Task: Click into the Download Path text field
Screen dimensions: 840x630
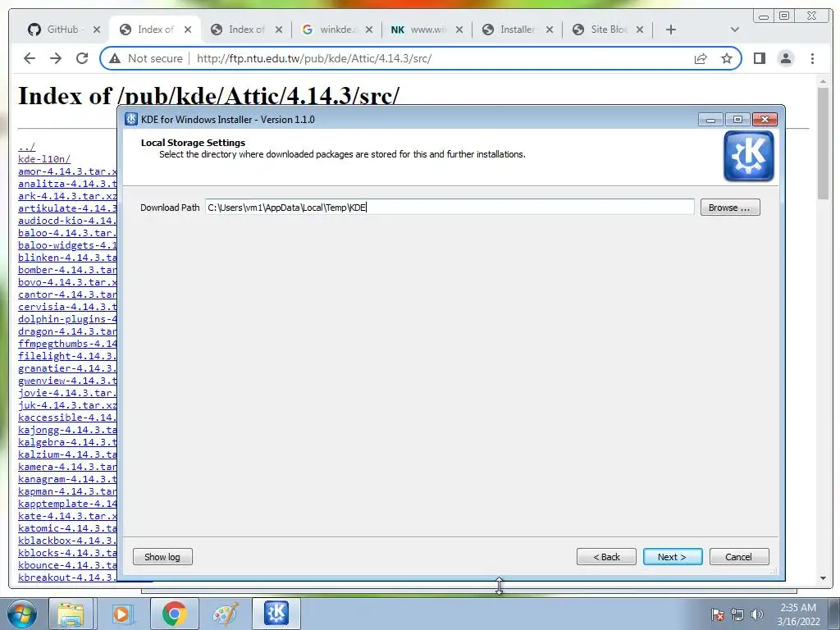Action: pyautogui.click(x=450, y=208)
